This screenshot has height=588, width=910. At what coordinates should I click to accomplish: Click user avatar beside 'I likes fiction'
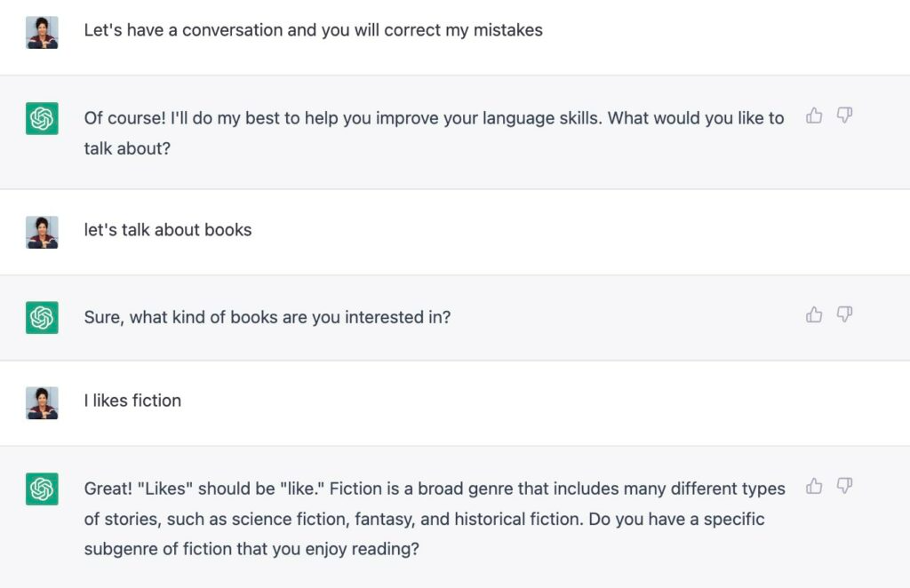[42, 402]
